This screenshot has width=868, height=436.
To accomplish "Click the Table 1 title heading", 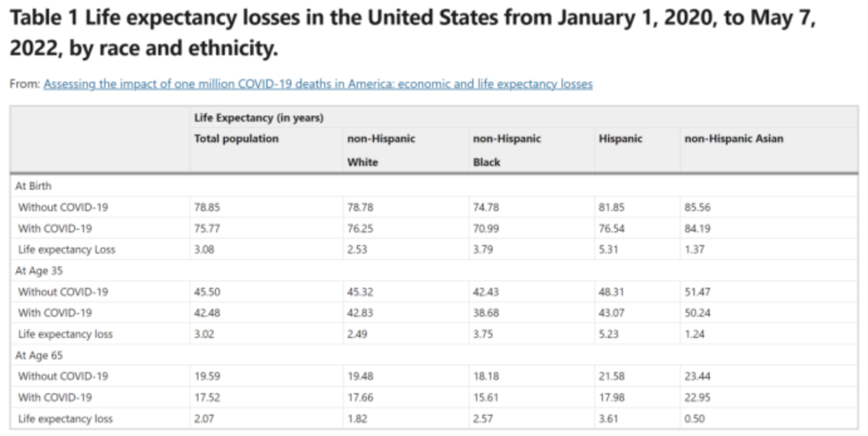I will click(413, 33).
